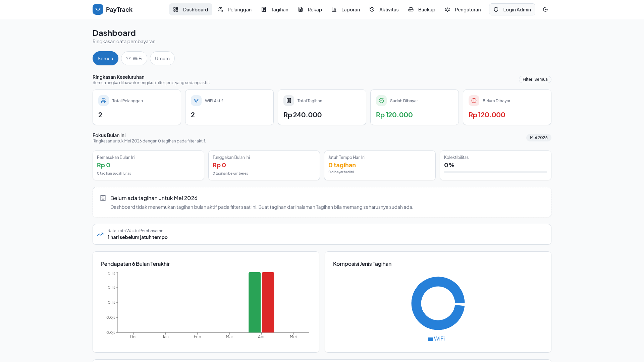
Task: Click 'Rp 240.000' total tagihan value
Action: coord(303,115)
